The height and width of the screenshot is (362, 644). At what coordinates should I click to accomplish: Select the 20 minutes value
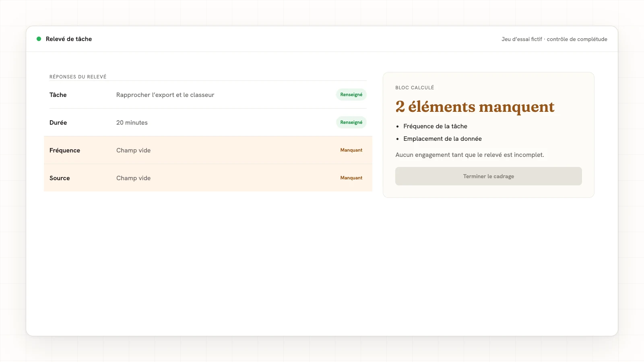coord(132,123)
